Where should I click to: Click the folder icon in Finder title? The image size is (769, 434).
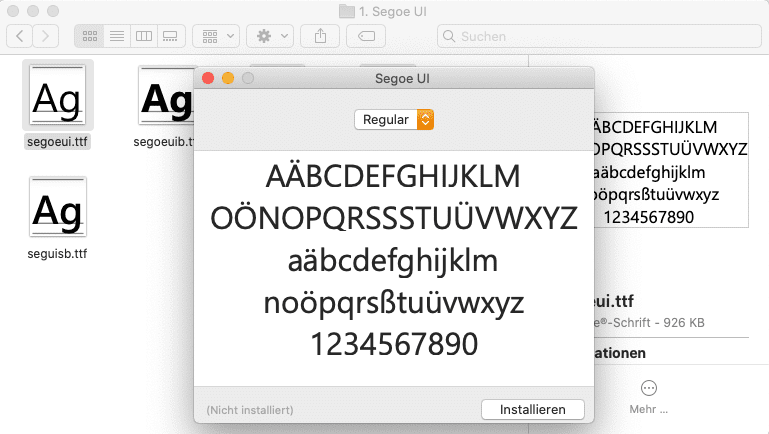coord(347,11)
